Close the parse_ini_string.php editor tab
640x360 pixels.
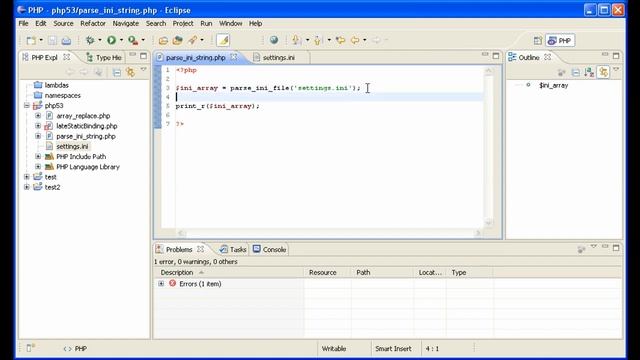[234, 57]
